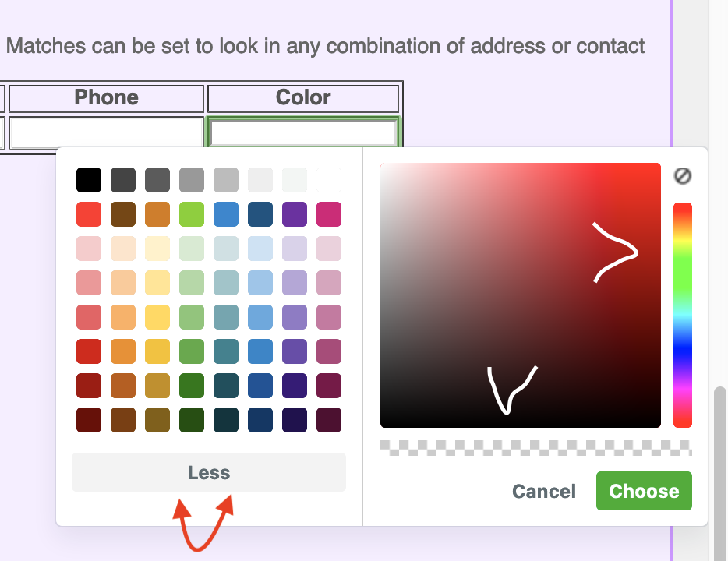Select the purple swatch in second row
The height and width of the screenshot is (561, 728).
coord(295,214)
